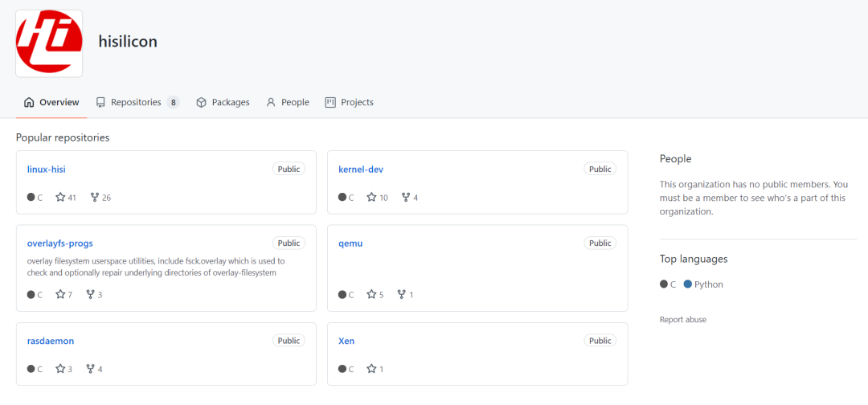868x405 pixels.
Task: Click the fork icon on overlayfs-progs
Action: pos(91,294)
